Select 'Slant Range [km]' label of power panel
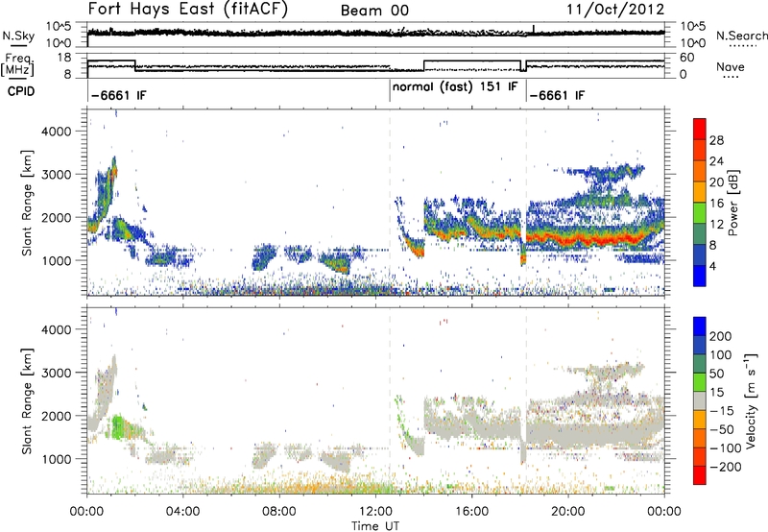The height and width of the screenshot is (532, 768). pyautogui.click(x=27, y=204)
